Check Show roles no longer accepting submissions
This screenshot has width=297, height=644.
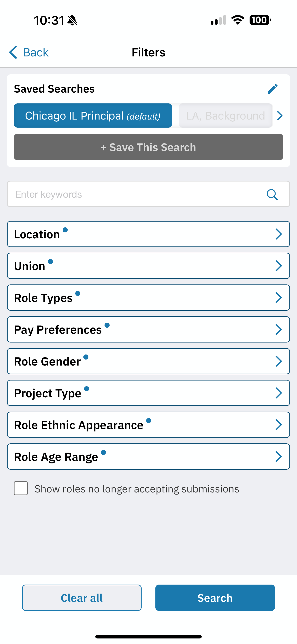21,488
